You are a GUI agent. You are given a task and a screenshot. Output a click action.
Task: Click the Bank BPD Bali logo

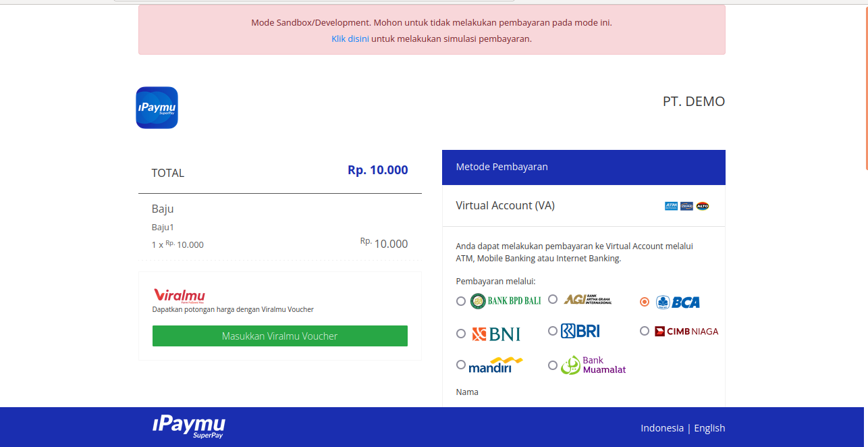coord(506,300)
